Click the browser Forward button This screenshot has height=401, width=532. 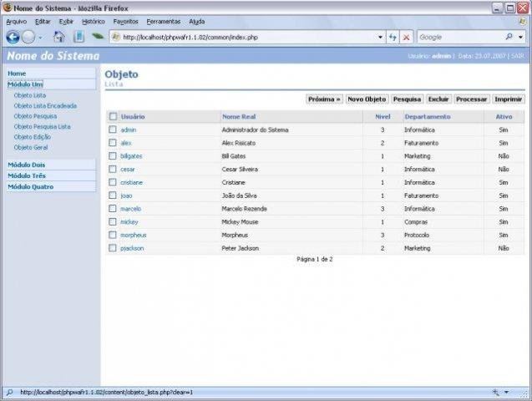click(29, 37)
